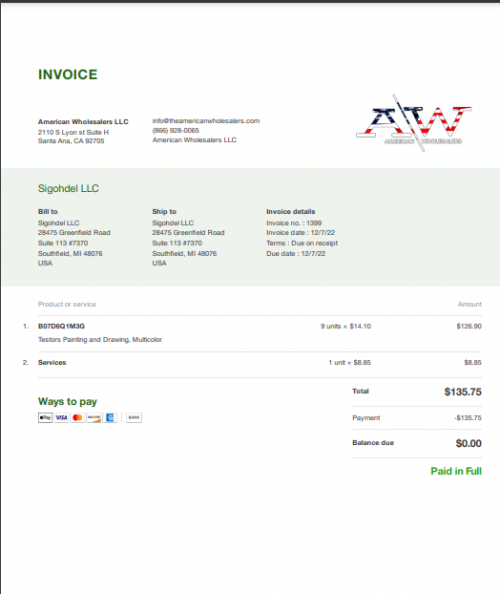Screen dimensions: 500x594
Task: Click the Balance due label
Action: pyautogui.click(x=373, y=442)
